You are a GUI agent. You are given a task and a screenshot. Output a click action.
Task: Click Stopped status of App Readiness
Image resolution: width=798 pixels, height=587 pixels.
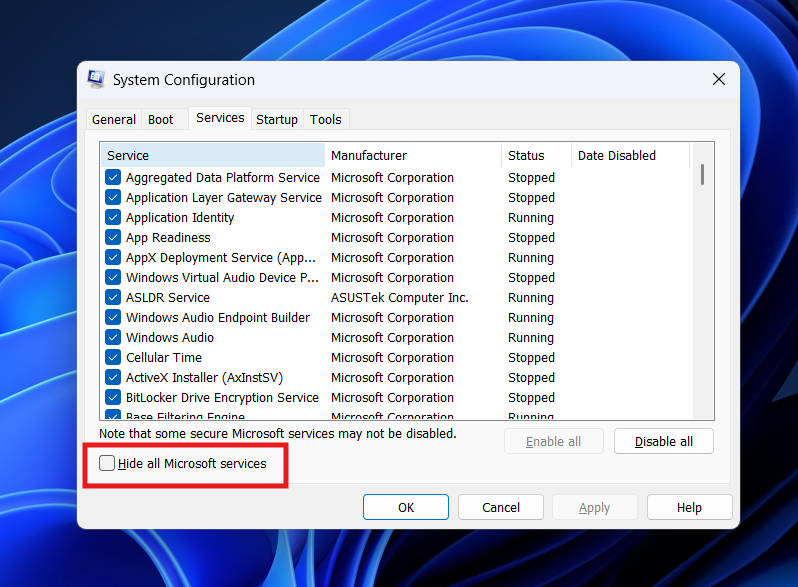tap(531, 238)
